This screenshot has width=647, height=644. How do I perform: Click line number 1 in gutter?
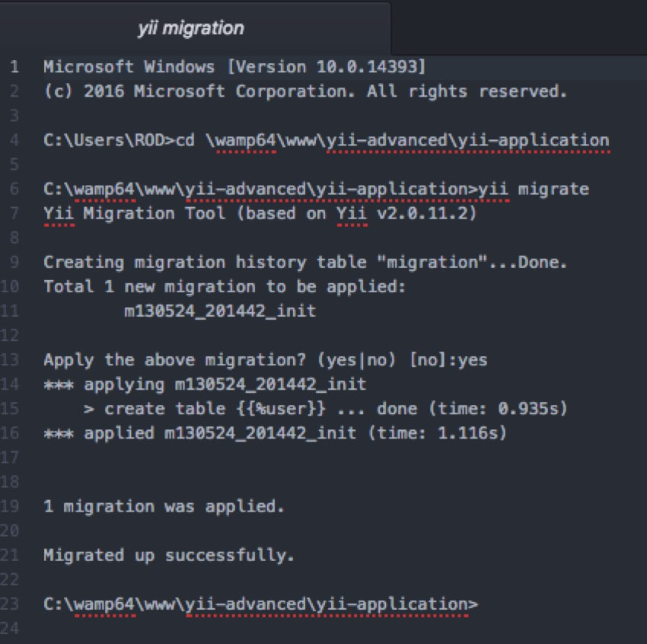pos(14,67)
